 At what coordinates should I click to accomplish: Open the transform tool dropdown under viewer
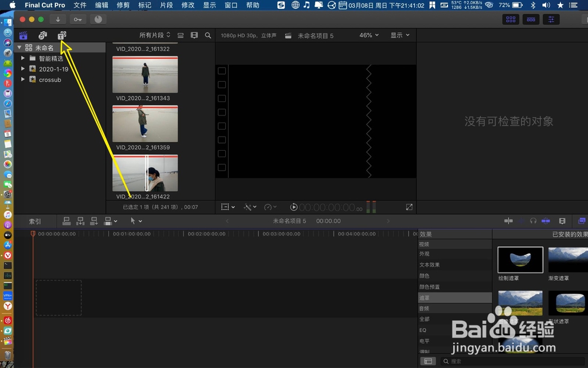(228, 207)
